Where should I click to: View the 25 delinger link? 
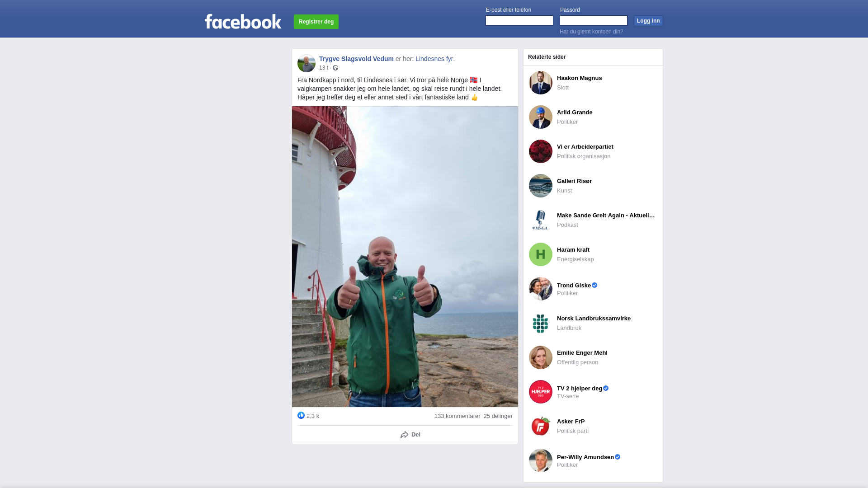(498, 416)
